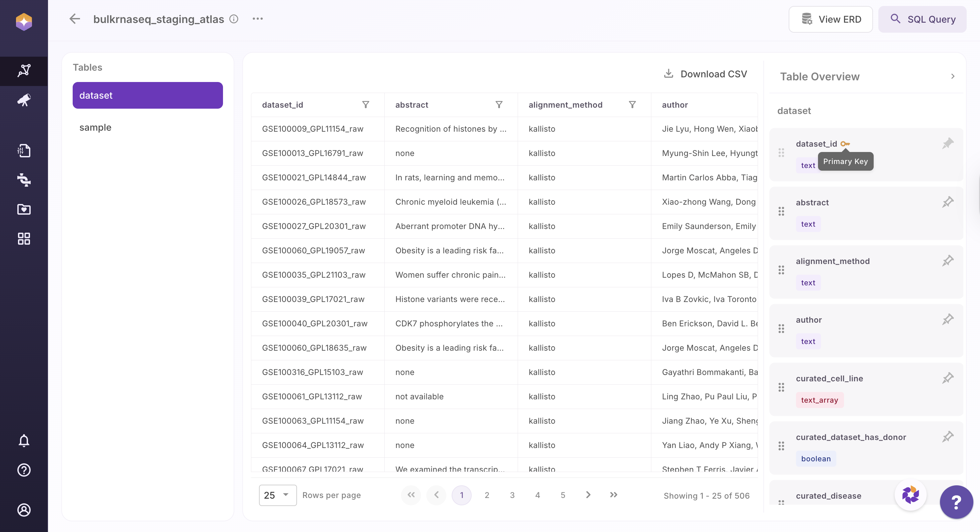The image size is (980, 532).
Task: Click the View ERD button
Action: (830, 19)
